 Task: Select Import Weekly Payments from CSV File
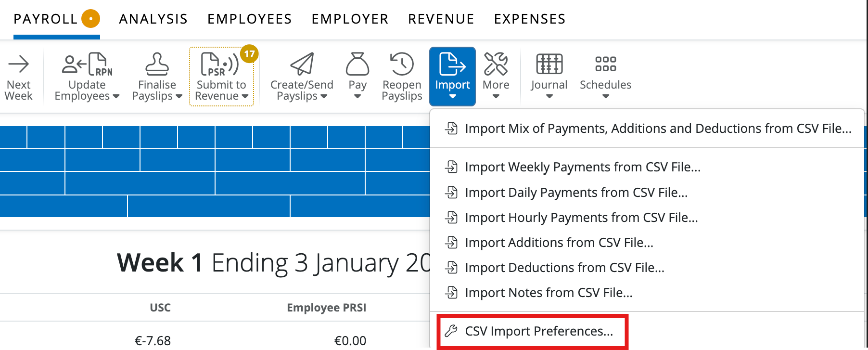(582, 167)
